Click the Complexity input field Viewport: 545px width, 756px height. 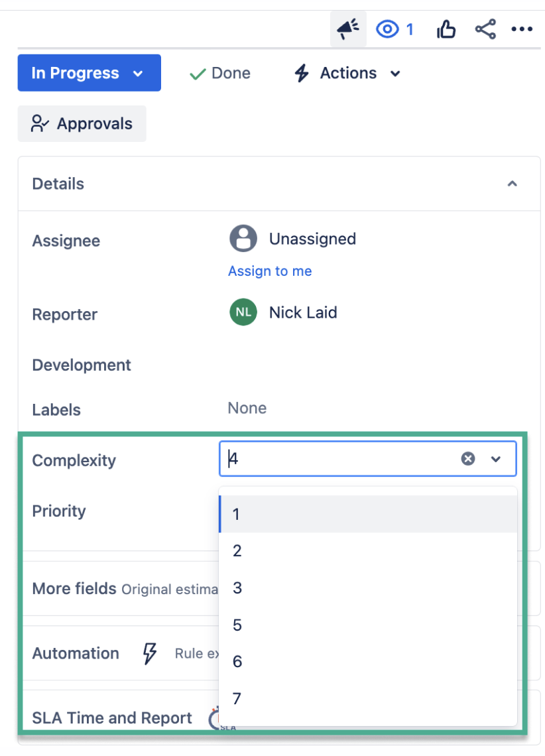coord(368,458)
